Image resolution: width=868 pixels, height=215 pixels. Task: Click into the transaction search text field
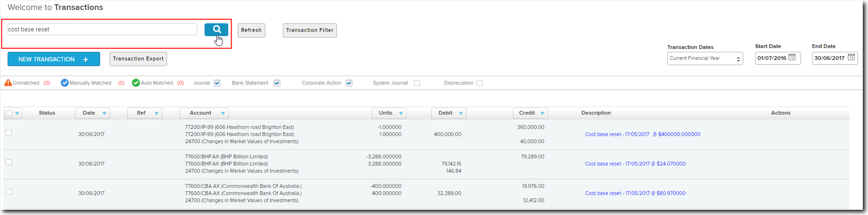(x=102, y=29)
